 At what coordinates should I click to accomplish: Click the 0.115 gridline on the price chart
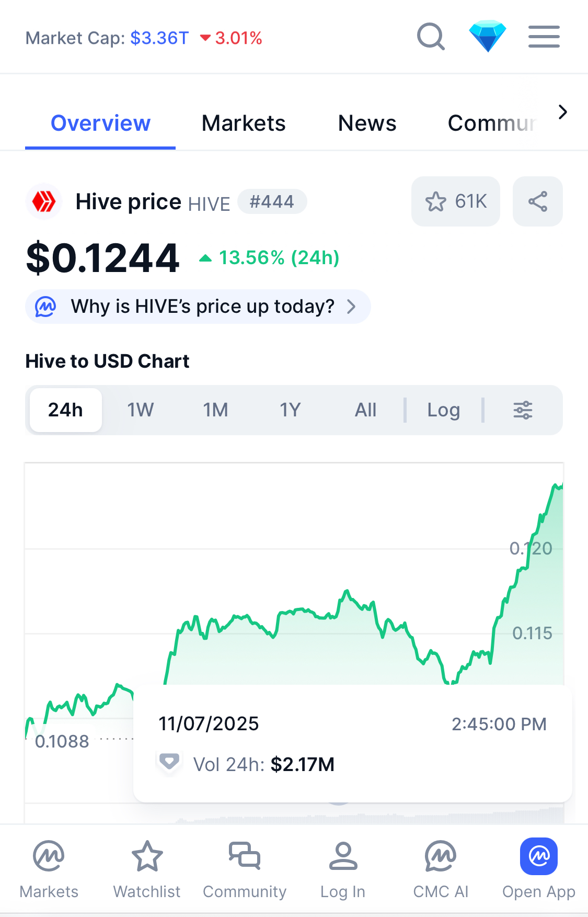(x=261, y=633)
